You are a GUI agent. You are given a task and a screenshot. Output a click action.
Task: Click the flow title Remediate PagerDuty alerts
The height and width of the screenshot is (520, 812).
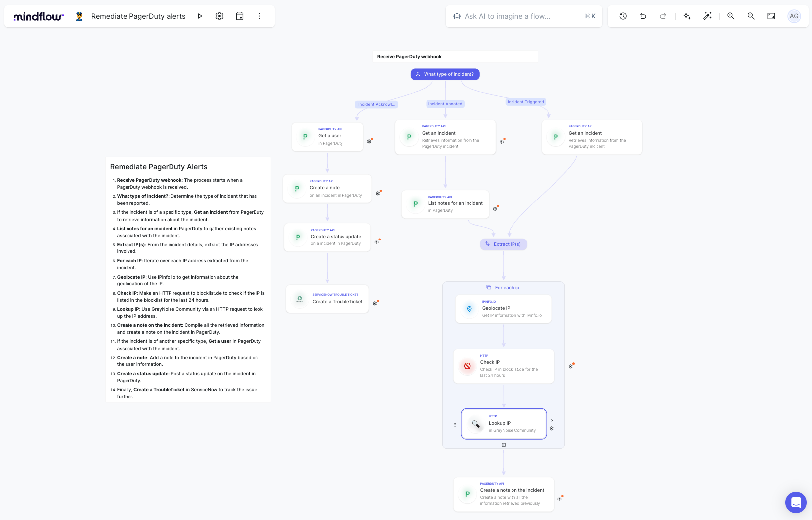pyautogui.click(x=138, y=16)
